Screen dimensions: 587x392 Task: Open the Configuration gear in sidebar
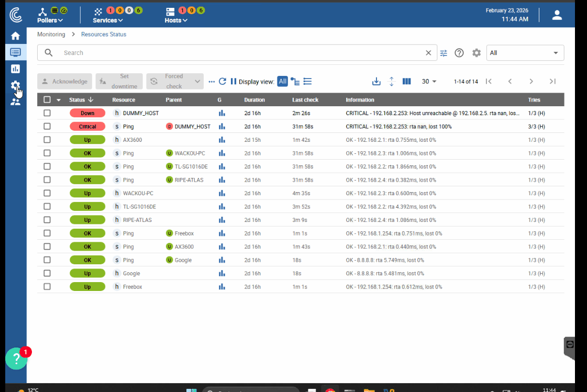15,85
